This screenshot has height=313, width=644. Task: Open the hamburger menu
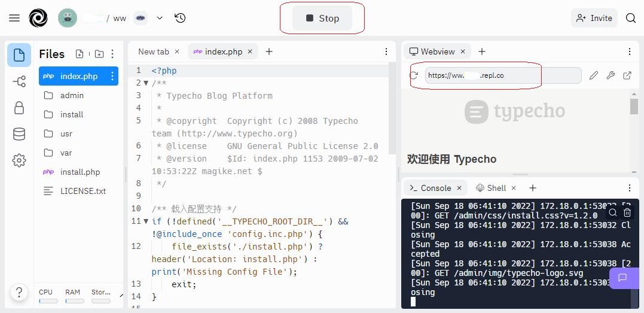[x=14, y=18]
